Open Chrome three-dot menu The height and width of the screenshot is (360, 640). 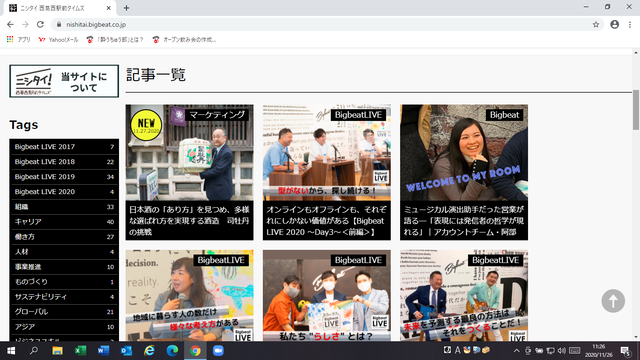[630, 24]
